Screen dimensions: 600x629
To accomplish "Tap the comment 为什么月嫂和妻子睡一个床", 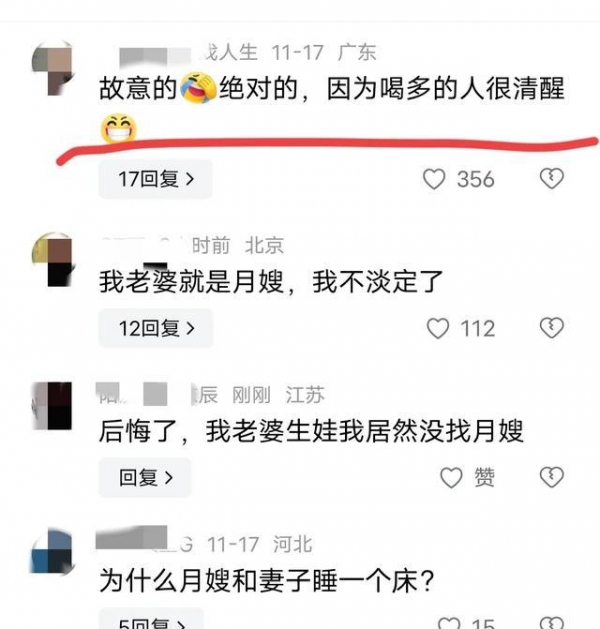I will pos(267,580).
